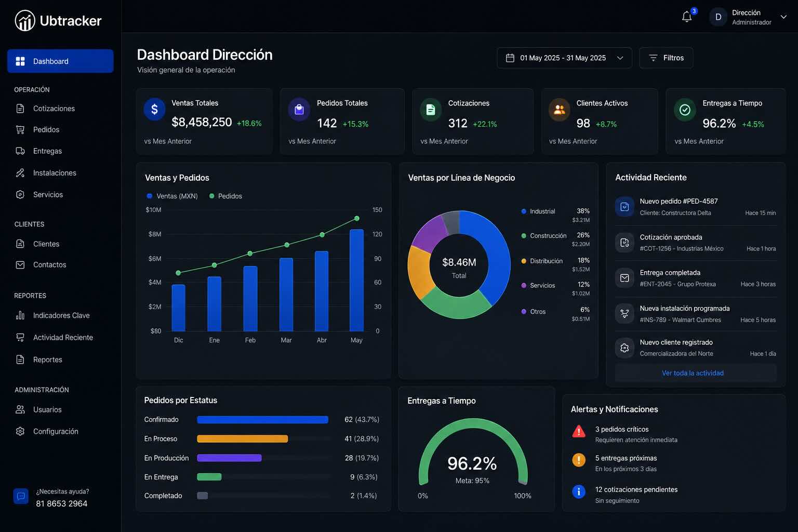Click the Actividad Reciente sidebar icon
This screenshot has width=798, height=532.
(20, 338)
